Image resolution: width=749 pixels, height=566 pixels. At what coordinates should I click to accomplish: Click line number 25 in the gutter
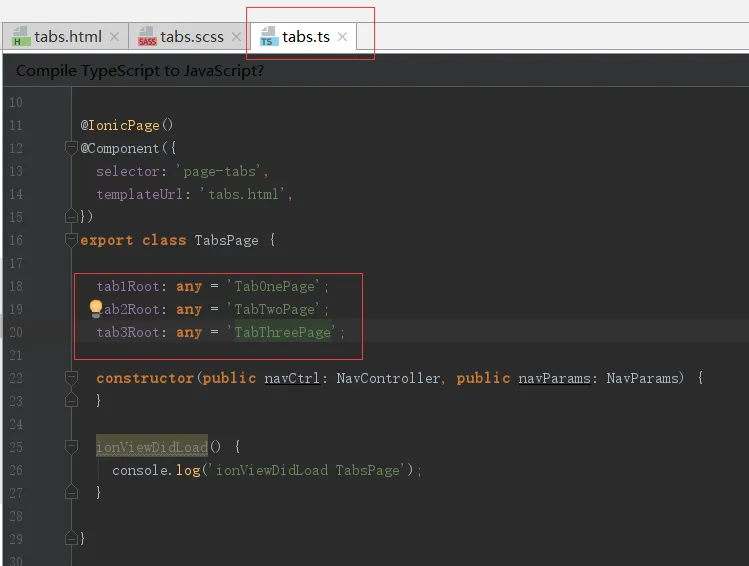pos(16,447)
